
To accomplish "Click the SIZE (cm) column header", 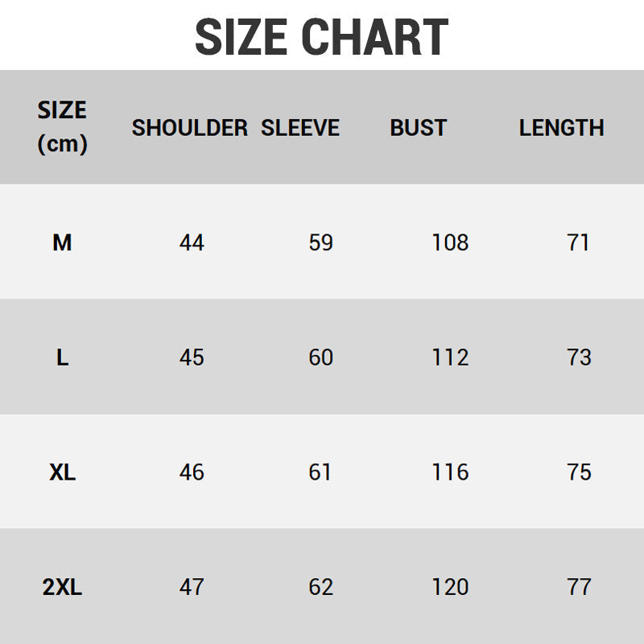I will (62, 127).
